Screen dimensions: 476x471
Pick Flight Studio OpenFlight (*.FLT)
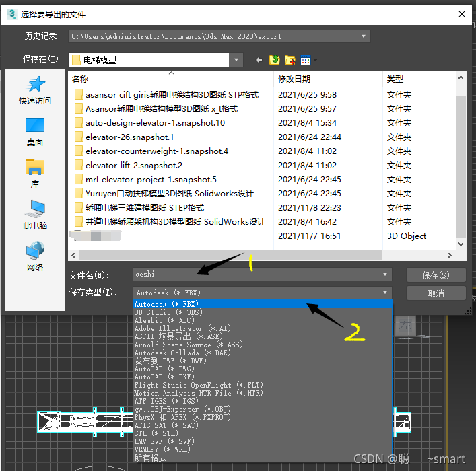point(263,385)
